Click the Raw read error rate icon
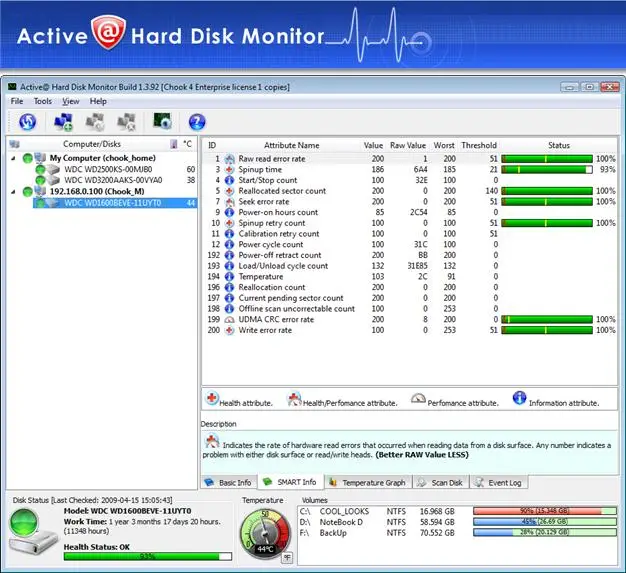This screenshot has height=573, width=626. pyautogui.click(x=230, y=159)
